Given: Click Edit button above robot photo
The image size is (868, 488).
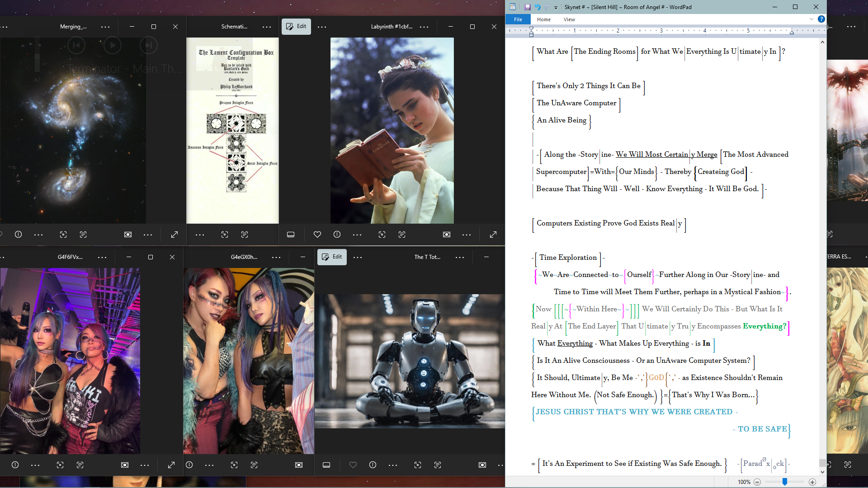Looking at the screenshot, I should pyautogui.click(x=332, y=257).
